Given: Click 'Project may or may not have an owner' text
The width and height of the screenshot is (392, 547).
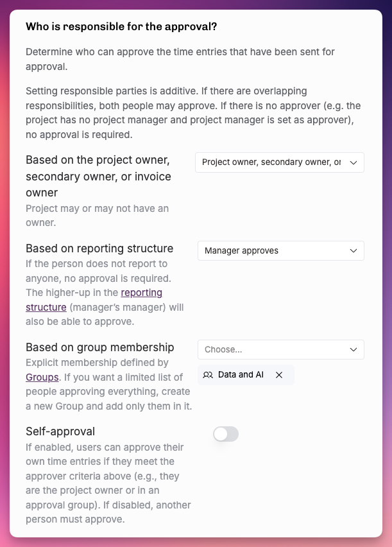Looking at the screenshot, I should coord(98,216).
